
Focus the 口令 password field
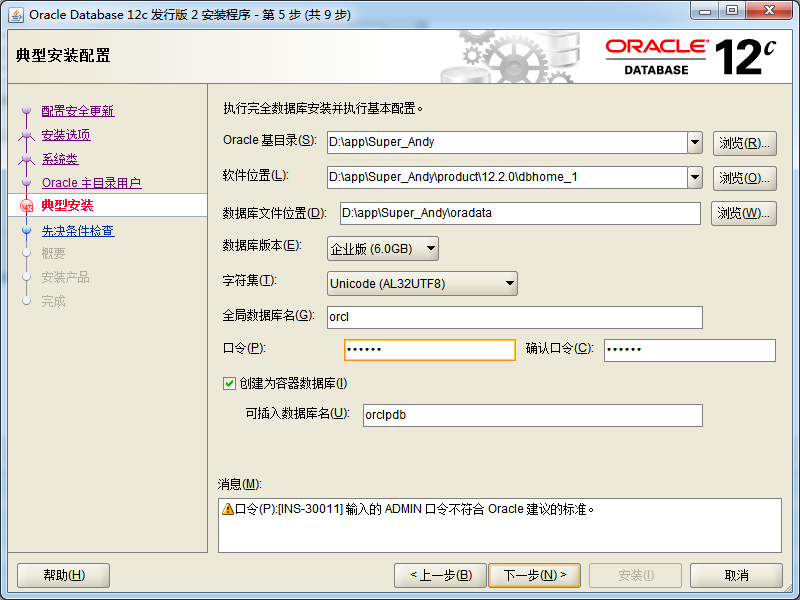[x=430, y=350]
